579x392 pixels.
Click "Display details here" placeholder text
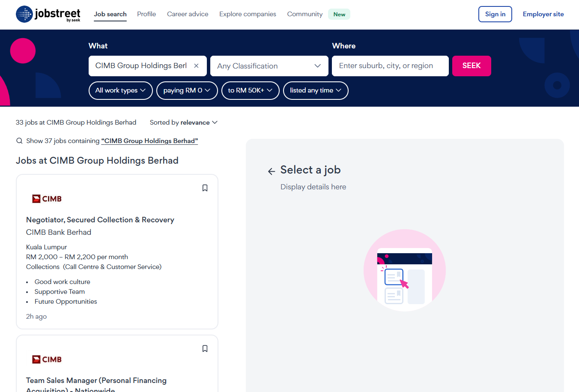[x=313, y=187]
